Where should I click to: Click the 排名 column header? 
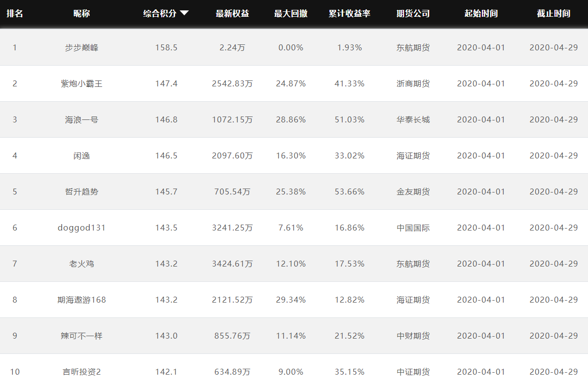15,13
